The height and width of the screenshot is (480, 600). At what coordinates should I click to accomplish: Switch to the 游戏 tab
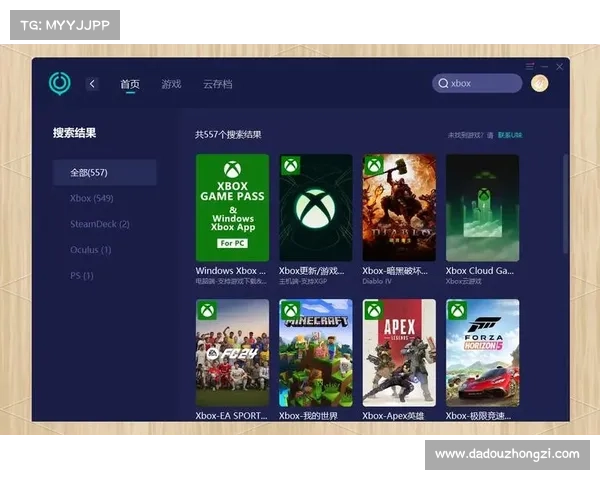(x=171, y=84)
